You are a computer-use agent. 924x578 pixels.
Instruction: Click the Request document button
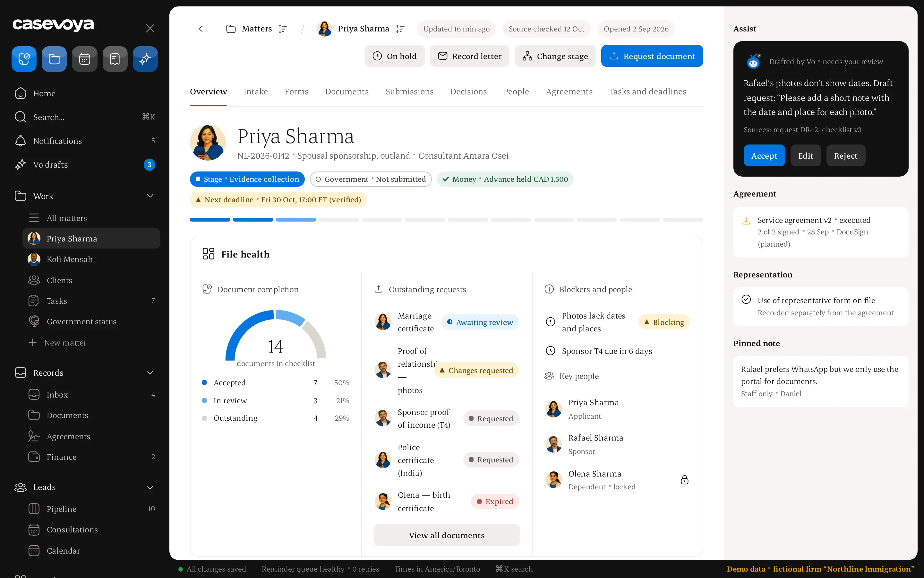pyautogui.click(x=652, y=56)
